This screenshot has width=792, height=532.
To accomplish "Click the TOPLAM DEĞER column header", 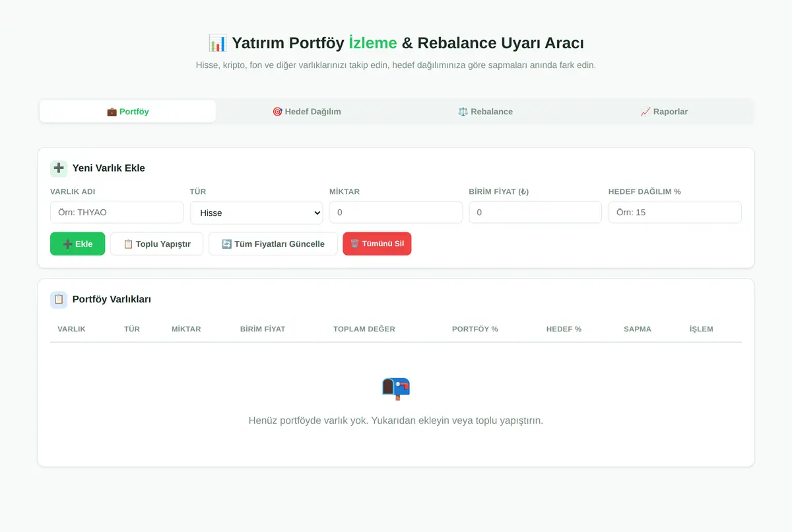I will pos(364,329).
